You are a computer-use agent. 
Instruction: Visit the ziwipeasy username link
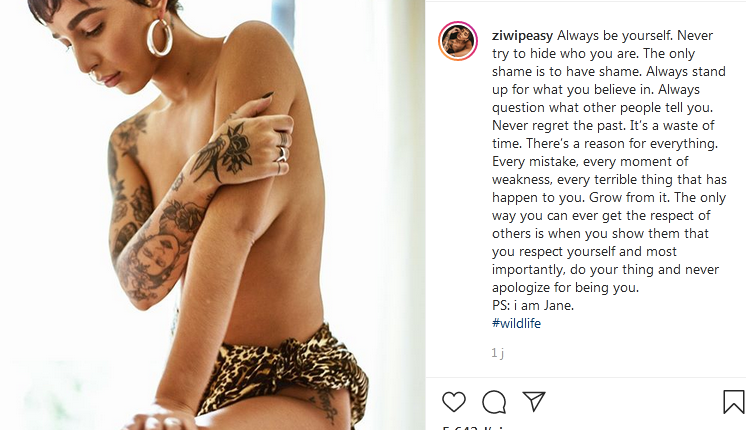tap(522, 36)
